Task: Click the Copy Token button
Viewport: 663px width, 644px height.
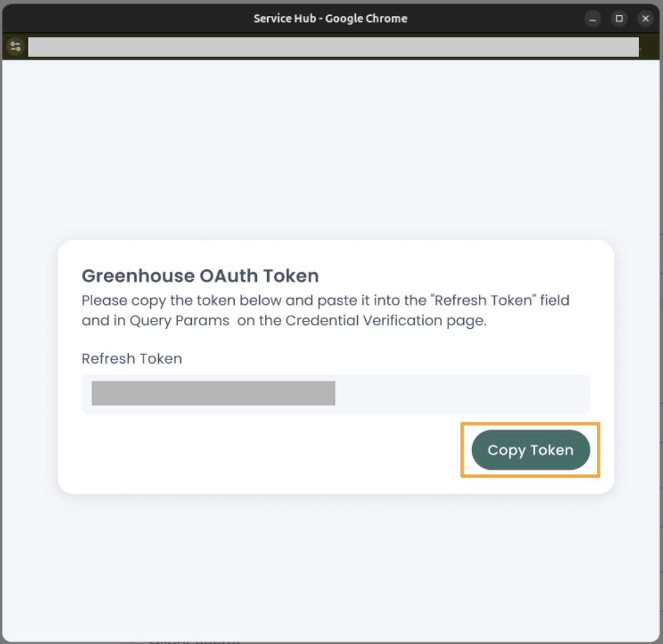Action: 530,450
